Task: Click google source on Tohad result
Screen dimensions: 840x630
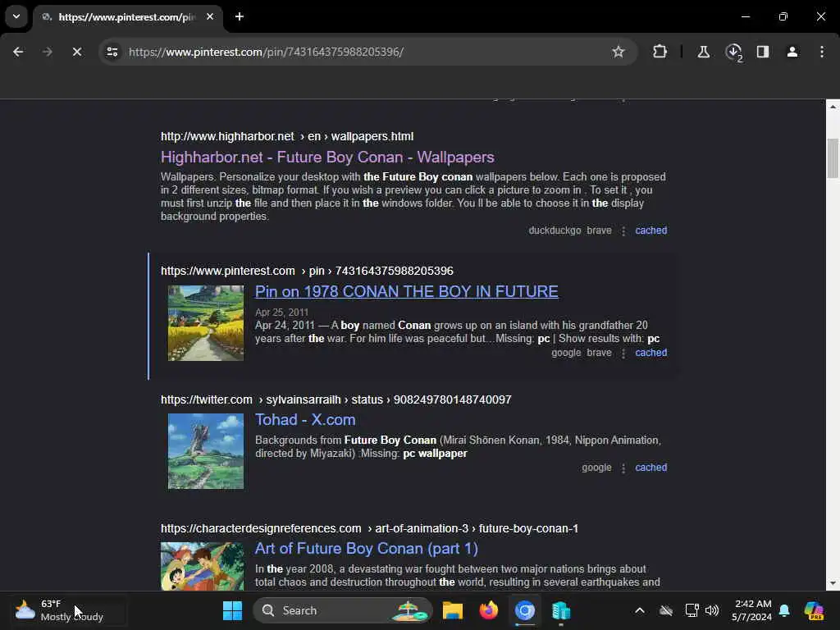Action: point(596,467)
